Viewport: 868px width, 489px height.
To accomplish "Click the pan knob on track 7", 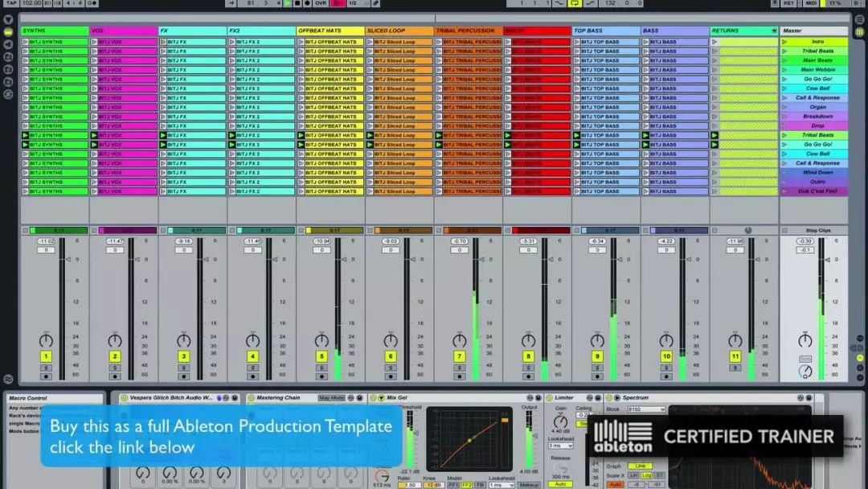I will tap(460, 340).
